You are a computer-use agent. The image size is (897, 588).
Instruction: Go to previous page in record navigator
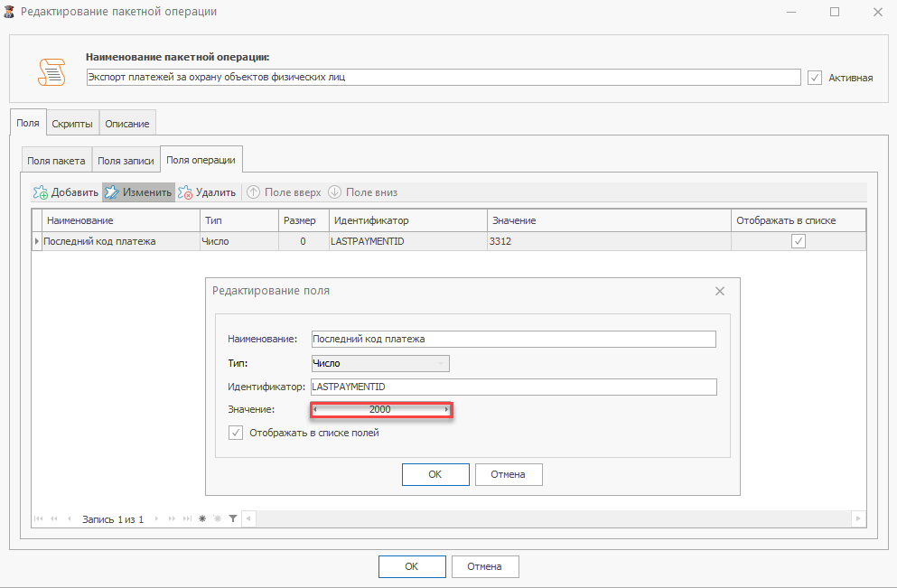click(x=54, y=518)
